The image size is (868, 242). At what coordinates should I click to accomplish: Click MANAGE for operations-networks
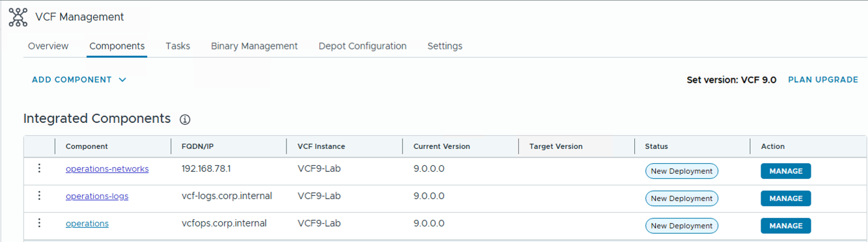click(786, 171)
